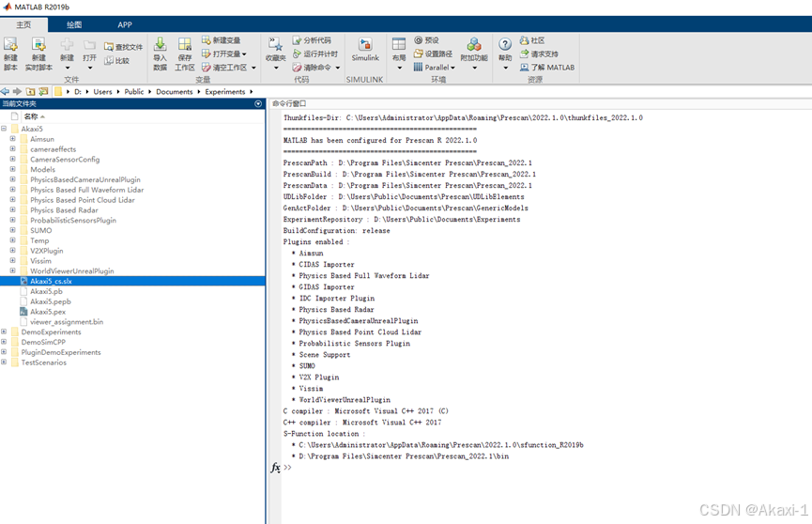Select the Akaxi5.pepb file
This screenshot has width=812, height=524.
(51, 301)
